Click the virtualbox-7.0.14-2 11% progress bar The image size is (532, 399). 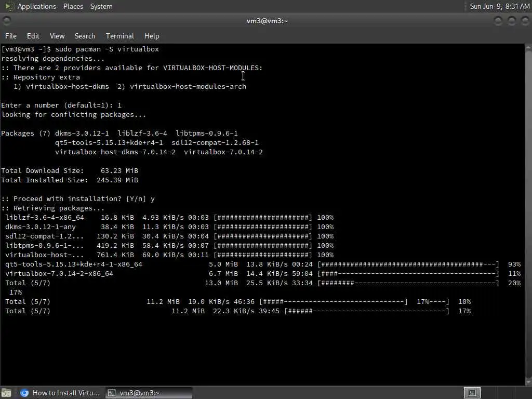(x=408, y=273)
